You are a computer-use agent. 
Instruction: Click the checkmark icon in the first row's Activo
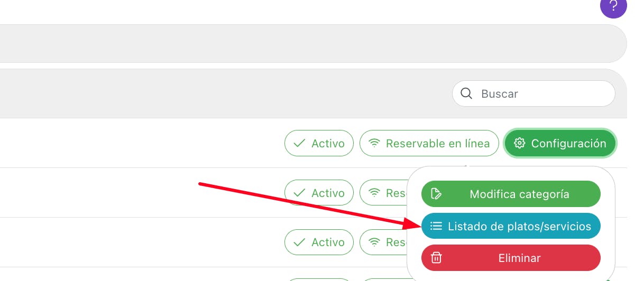point(299,143)
